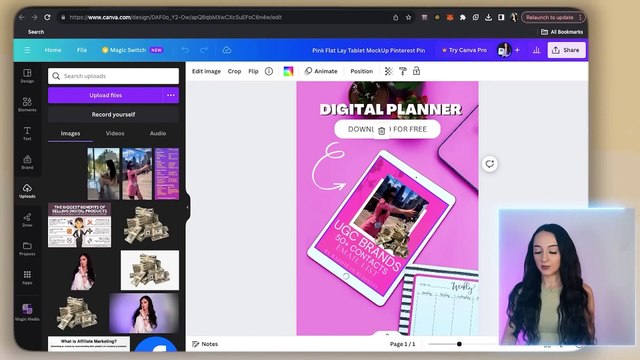Open the Uploads sidebar panel
The width and height of the screenshot is (640, 360).
27,191
